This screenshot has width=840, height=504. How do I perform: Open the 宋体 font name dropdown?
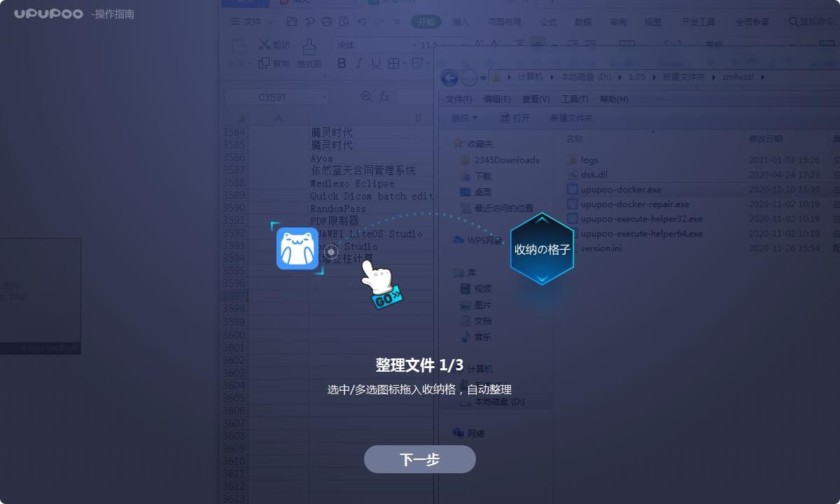(374, 45)
